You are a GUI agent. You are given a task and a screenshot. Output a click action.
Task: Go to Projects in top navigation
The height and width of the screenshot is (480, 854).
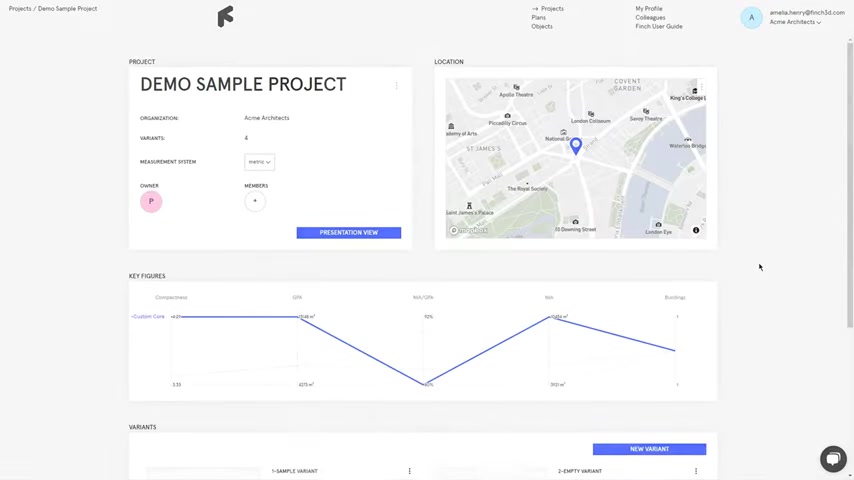coord(552,9)
